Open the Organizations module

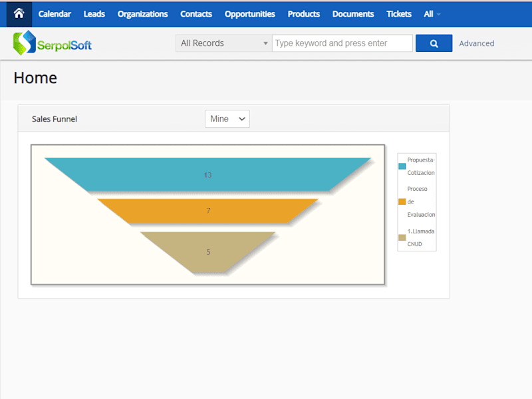click(x=142, y=14)
